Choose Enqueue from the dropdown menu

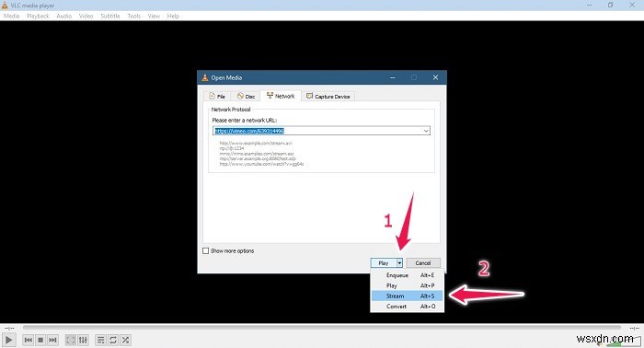407,275
